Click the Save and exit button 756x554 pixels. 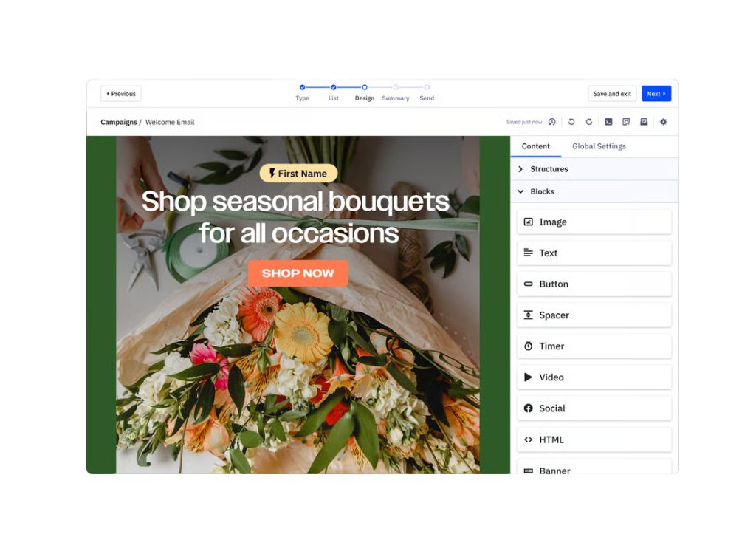612,94
